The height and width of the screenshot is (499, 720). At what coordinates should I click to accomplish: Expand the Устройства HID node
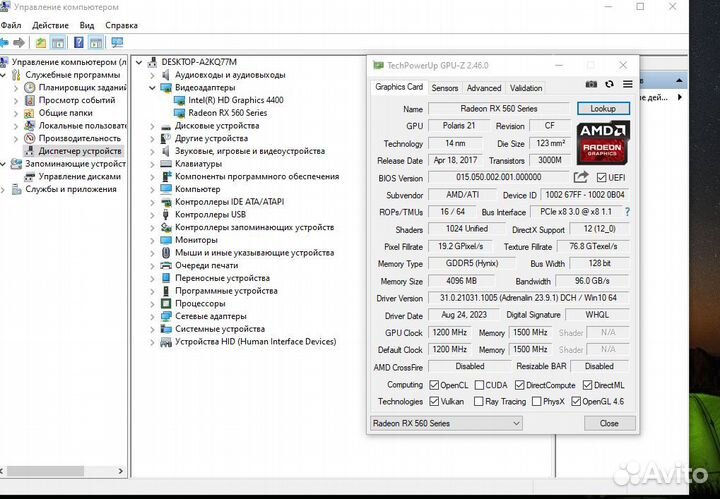click(152, 342)
